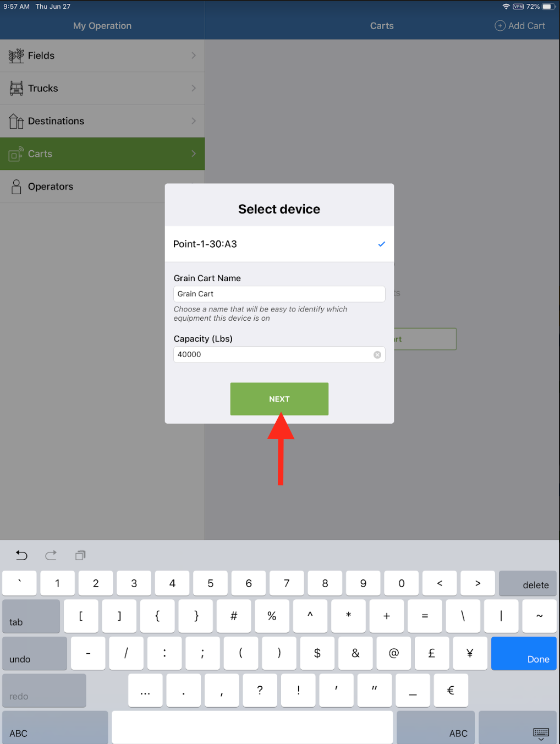Tap the number 0 key
Viewport: 560px width, 744px height.
tap(402, 583)
